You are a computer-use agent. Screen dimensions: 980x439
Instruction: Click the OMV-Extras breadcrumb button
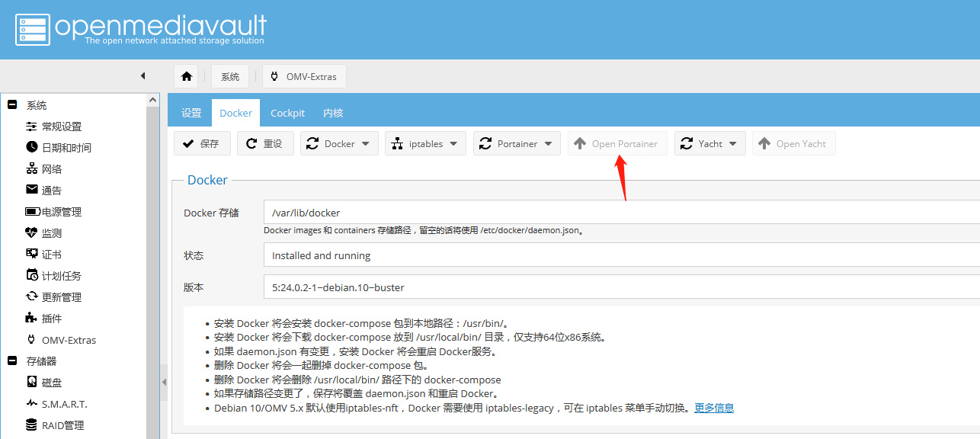click(304, 76)
